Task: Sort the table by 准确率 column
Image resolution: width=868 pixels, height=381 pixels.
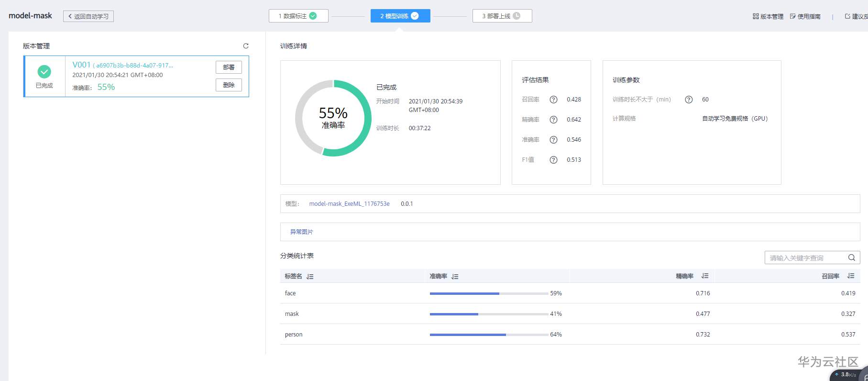Action: 455,277
